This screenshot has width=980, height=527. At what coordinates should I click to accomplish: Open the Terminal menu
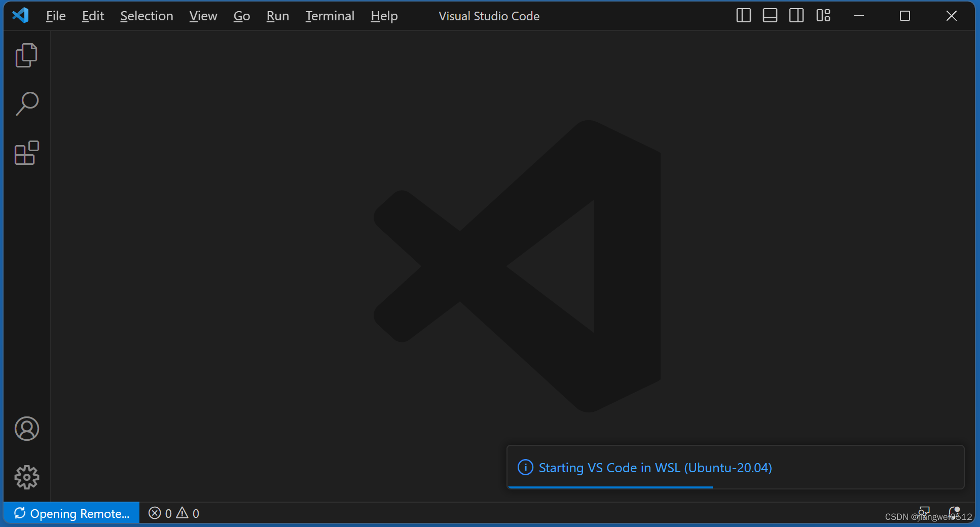point(330,16)
